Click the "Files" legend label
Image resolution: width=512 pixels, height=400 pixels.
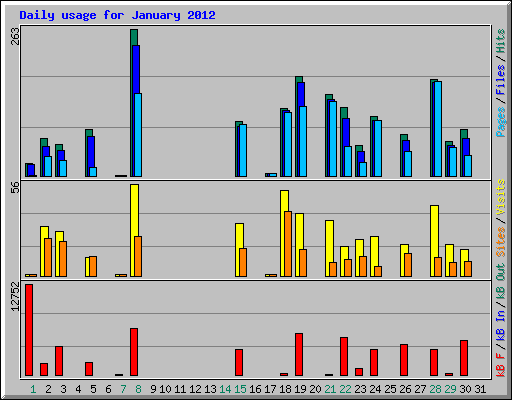click(x=501, y=80)
